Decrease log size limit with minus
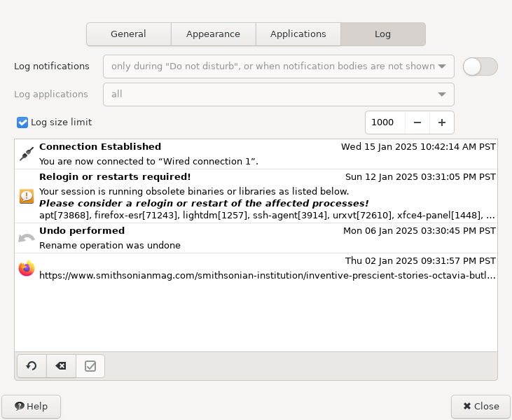This screenshot has height=420, width=512. pos(417,122)
